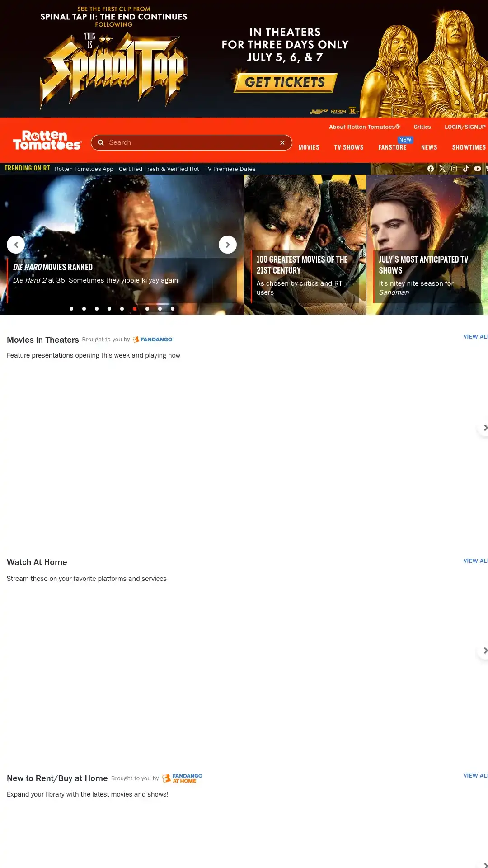Click the Spinal Tap movie logo banner

(114, 70)
